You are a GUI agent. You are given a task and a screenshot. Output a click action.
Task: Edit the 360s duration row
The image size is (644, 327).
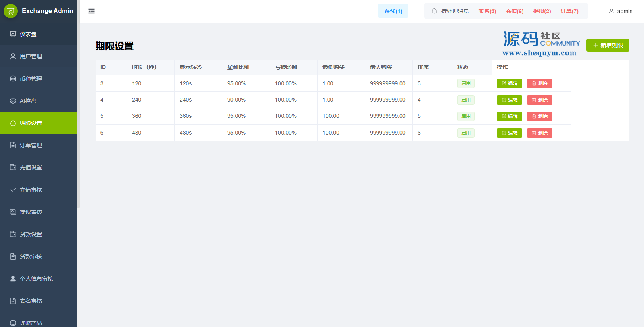510,116
